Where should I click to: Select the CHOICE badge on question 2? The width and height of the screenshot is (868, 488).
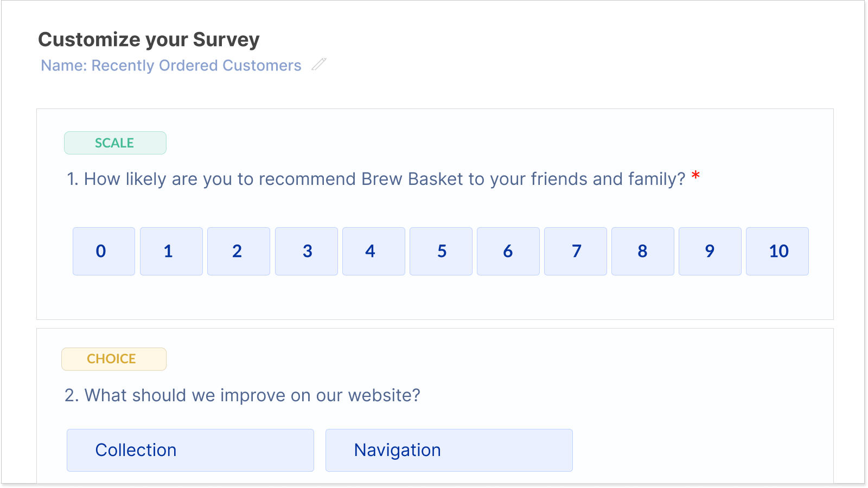pyautogui.click(x=113, y=358)
